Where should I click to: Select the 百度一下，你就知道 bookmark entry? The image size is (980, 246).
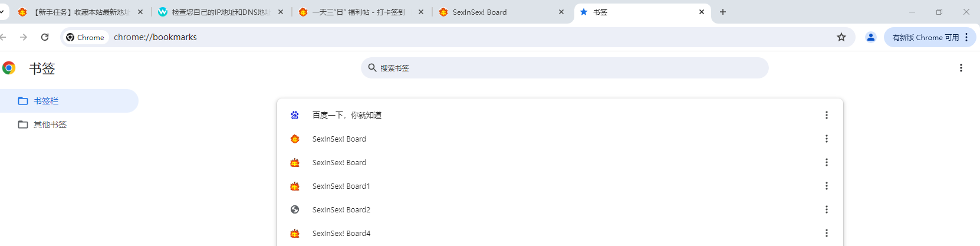(x=560, y=115)
